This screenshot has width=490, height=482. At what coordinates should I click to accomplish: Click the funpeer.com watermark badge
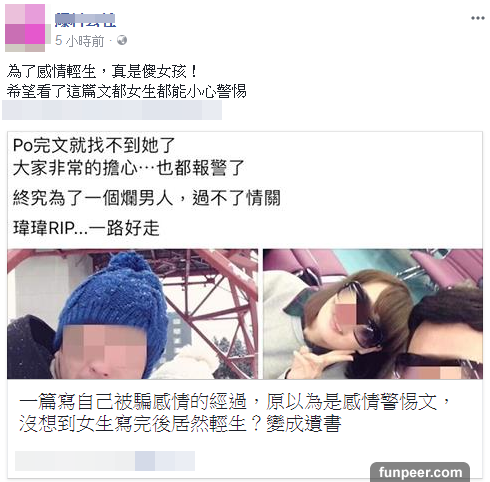pyautogui.click(x=420, y=472)
